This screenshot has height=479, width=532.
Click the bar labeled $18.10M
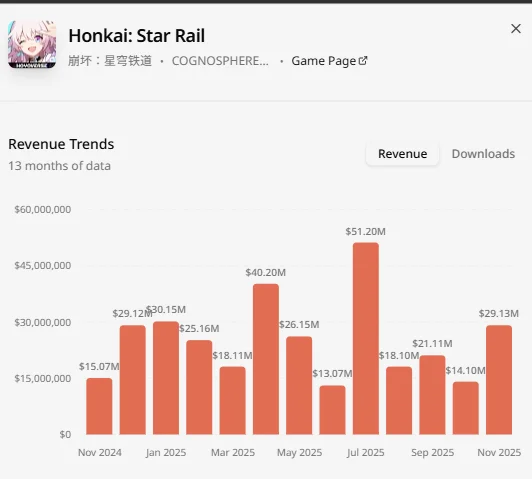(399, 401)
